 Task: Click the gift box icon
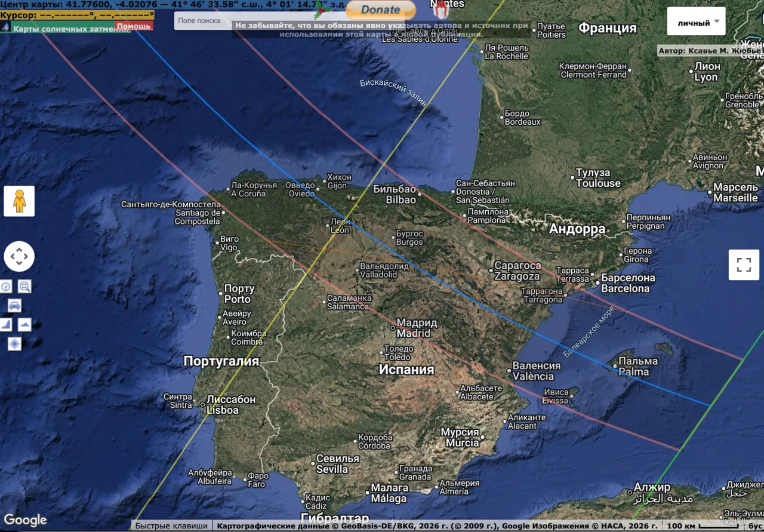[442, 9]
